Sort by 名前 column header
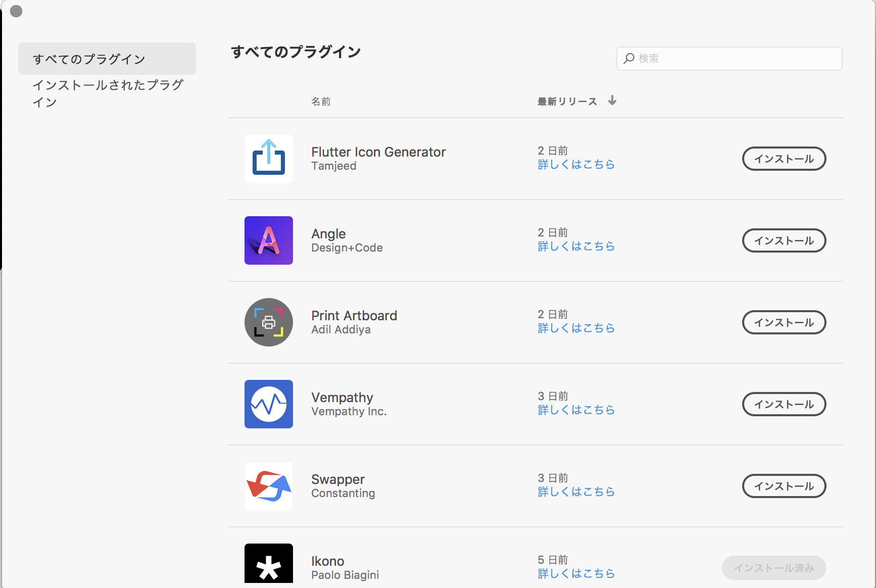 pos(321,102)
